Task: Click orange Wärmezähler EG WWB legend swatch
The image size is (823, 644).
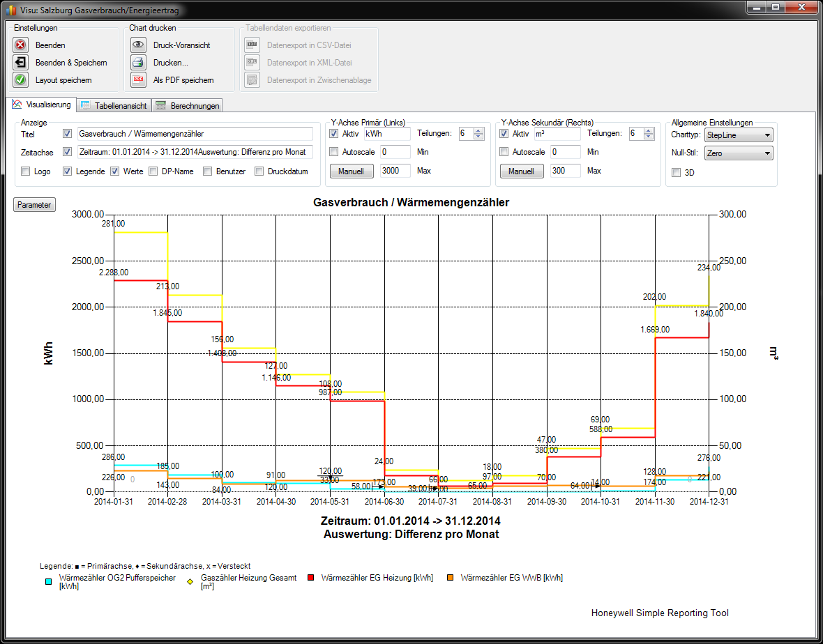Action: [451, 578]
